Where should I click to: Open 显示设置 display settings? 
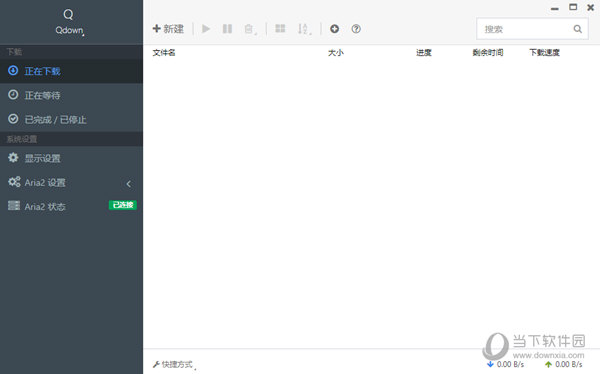click(x=72, y=158)
